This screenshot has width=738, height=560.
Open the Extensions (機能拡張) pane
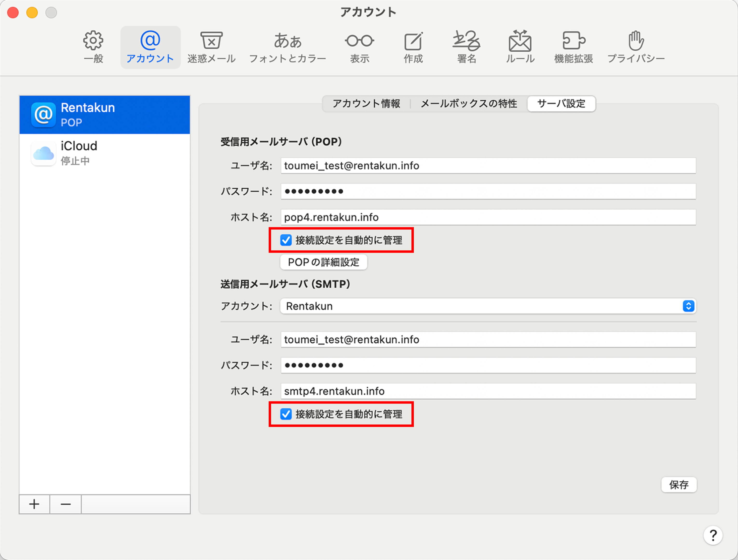click(573, 47)
